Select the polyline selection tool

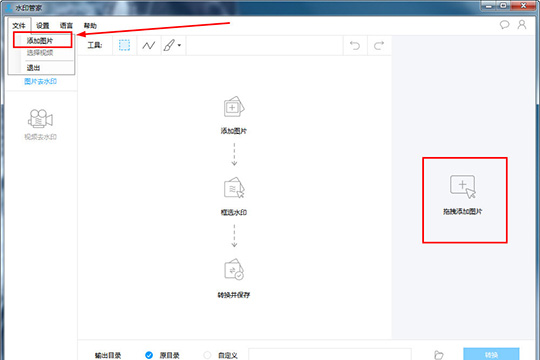(149, 45)
